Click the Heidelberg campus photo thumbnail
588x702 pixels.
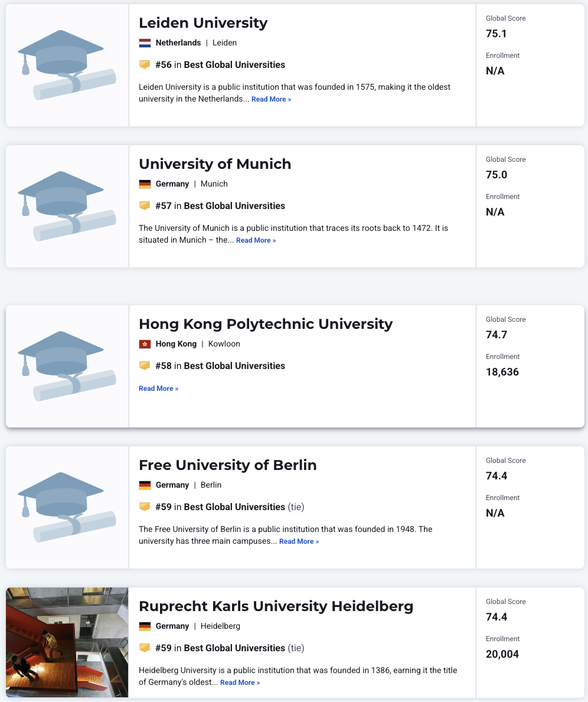click(67, 642)
